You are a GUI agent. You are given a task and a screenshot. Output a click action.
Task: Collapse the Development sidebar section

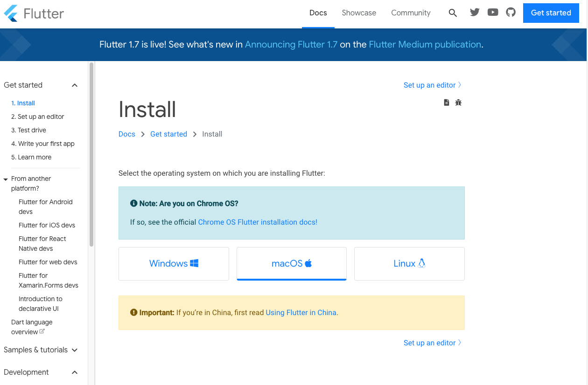click(75, 372)
